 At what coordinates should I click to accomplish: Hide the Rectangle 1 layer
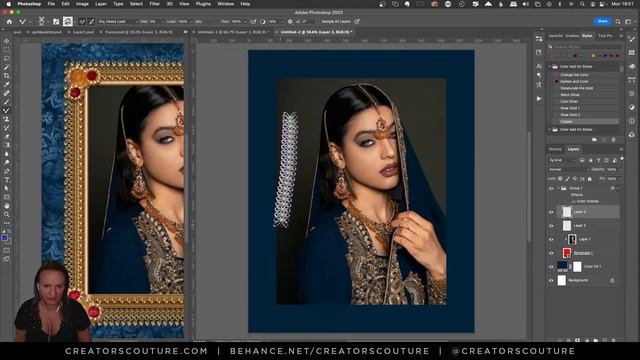click(551, 253)
